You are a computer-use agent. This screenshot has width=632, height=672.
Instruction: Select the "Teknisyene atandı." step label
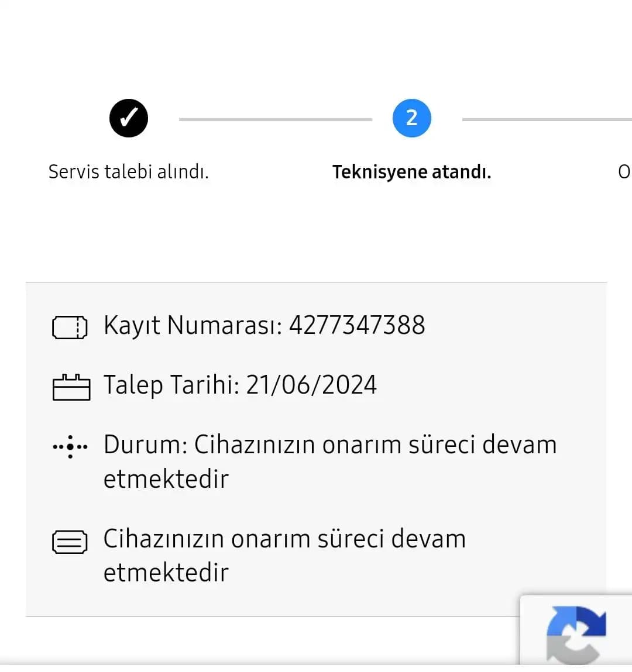tap(411, 172)
